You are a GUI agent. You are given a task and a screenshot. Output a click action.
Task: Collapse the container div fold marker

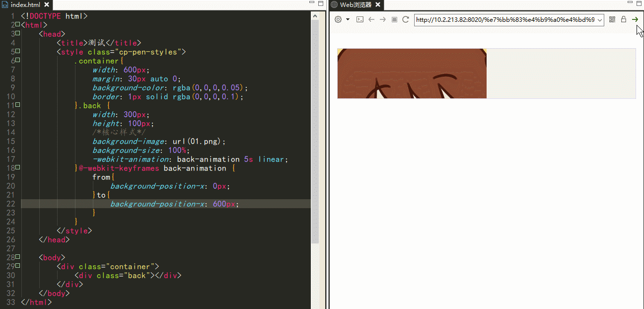click(17, 265)
